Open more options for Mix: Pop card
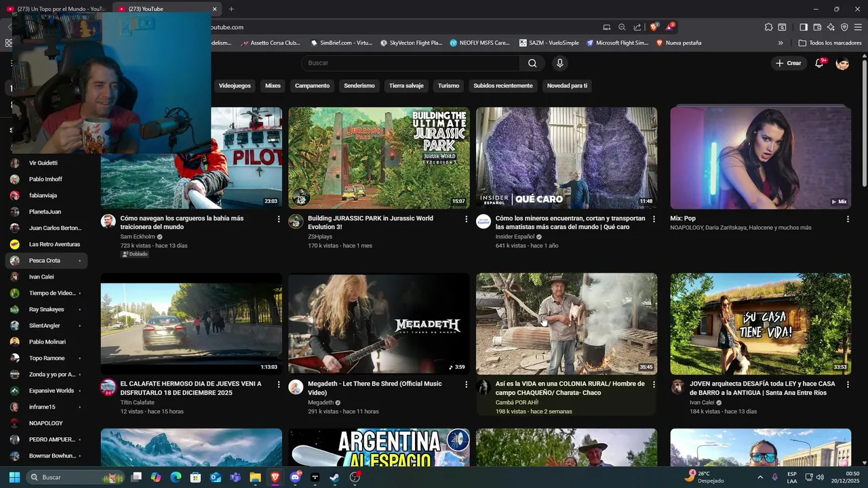868x488 pixels. [x=848, y=219]
